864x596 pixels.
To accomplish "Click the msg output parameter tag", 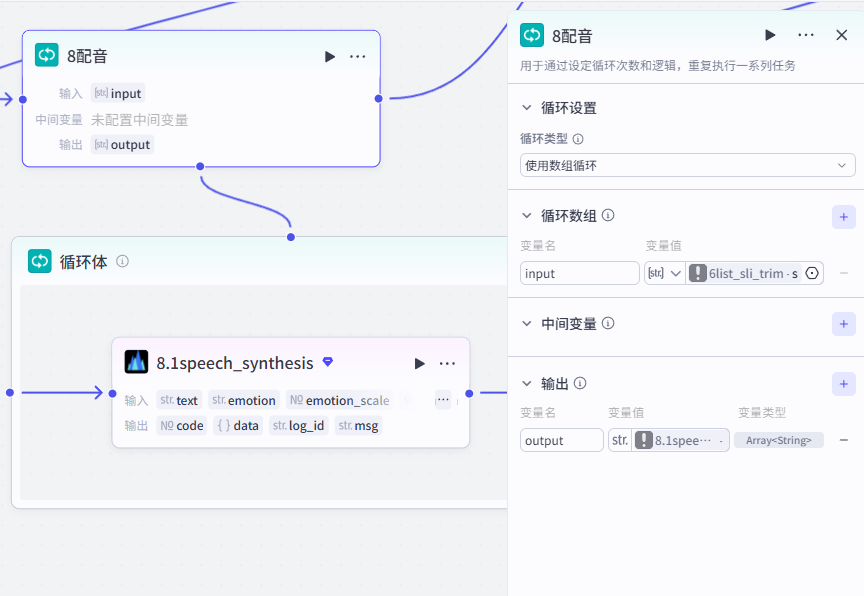I will coord(359,425).
